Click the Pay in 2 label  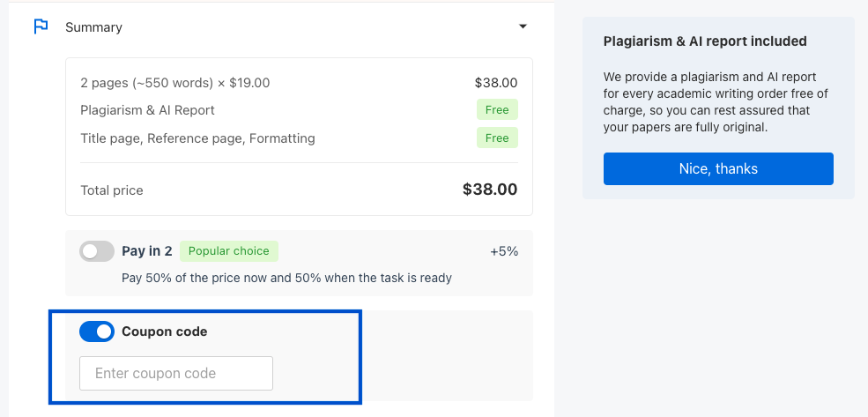click(x=146, y=251)
